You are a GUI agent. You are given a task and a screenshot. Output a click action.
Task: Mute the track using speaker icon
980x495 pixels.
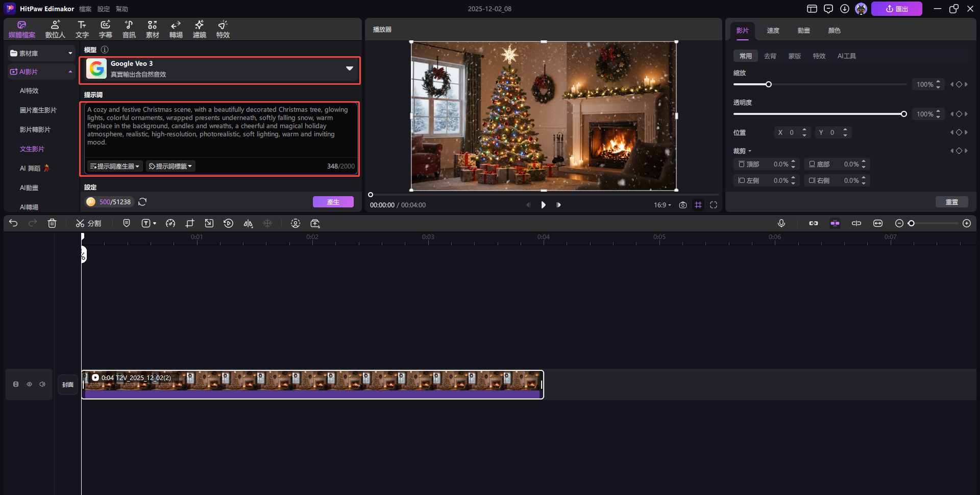tap(42, 384)
